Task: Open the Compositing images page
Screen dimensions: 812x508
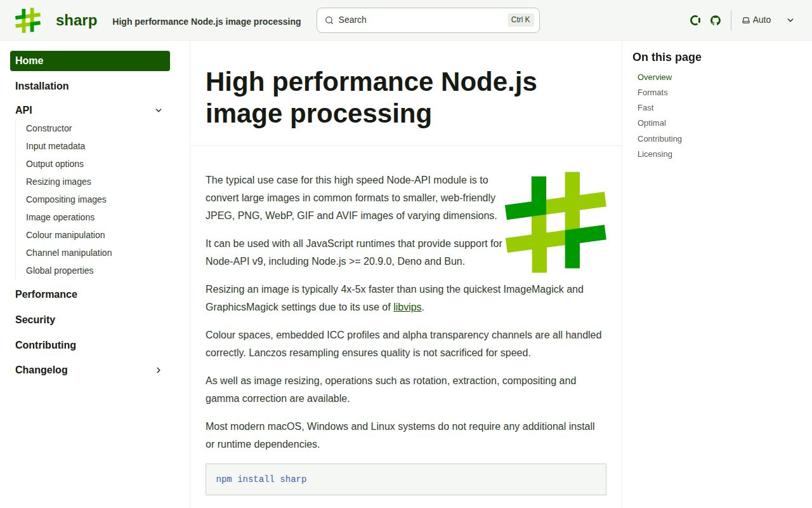Action: (x=66, y=199)
